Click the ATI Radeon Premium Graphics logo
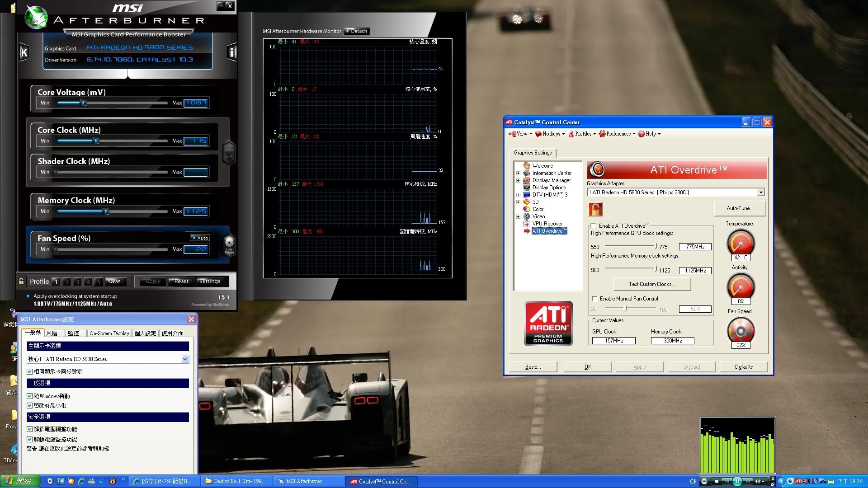The height and width of the screenshot is (488, 868). point(548,324)
